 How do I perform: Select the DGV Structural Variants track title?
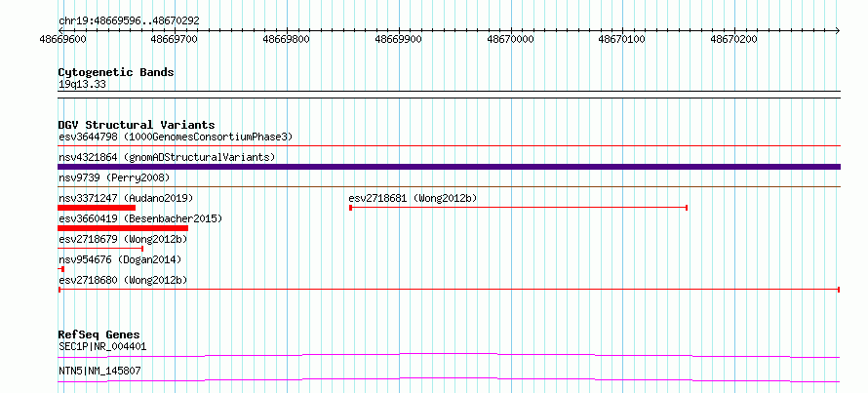137,125
